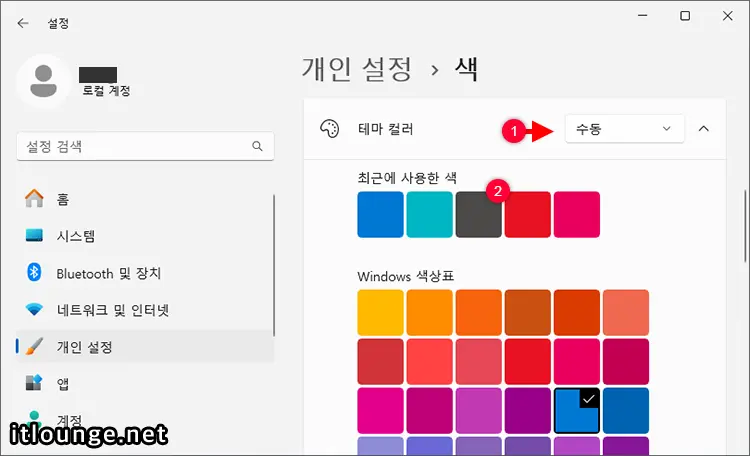Click the checked blue accent swatch
750x456 pixels.
[577, 411]
